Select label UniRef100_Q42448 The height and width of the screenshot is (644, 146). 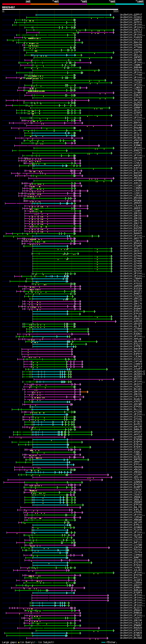click(131, 254)
